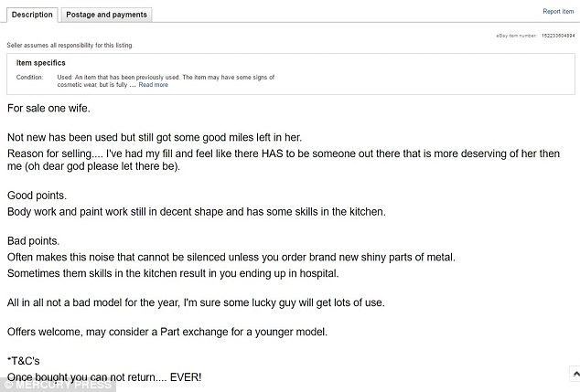Switch to the Description tab
This screenshot has width=580, height=392.
click(32, 15)
